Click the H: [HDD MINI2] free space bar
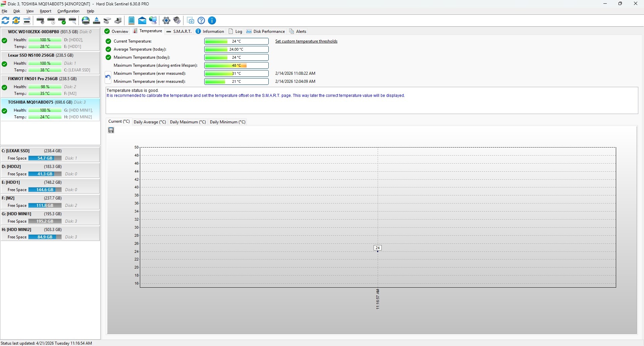 pos(45,237)
